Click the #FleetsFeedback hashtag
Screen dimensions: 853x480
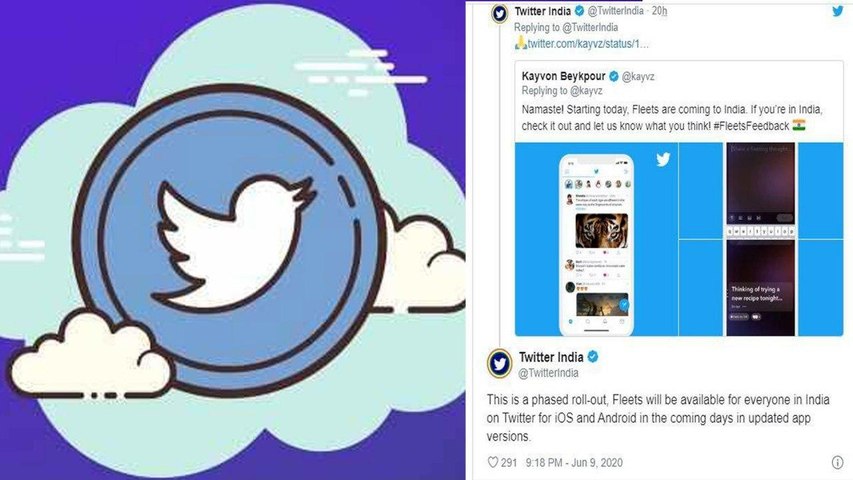pyautogui.click(x=751, y=126)
